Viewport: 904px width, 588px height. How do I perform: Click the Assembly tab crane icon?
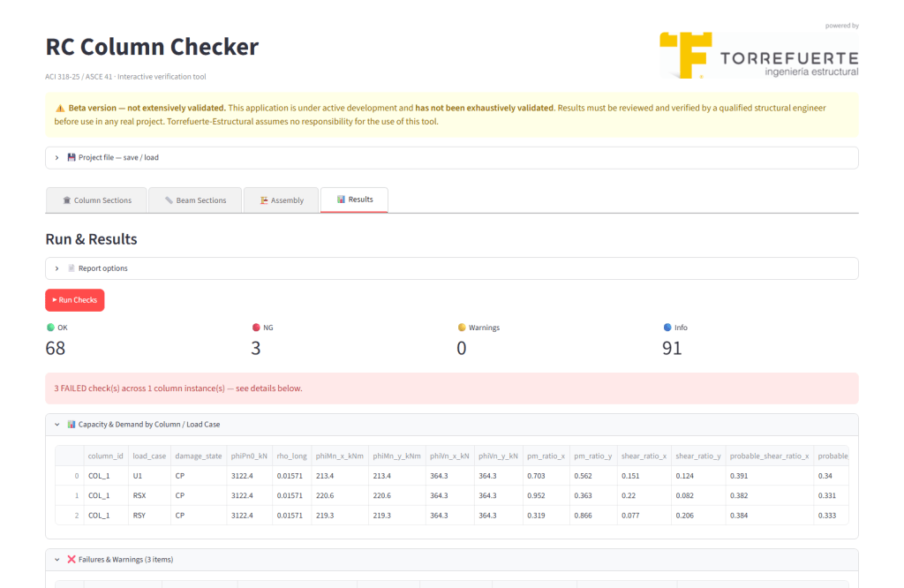pos(264,200)
